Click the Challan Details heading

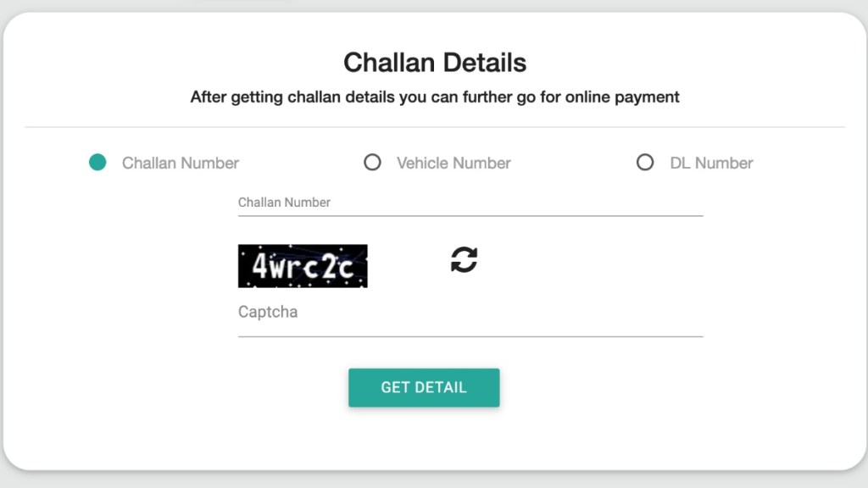[x=435, y=62]
